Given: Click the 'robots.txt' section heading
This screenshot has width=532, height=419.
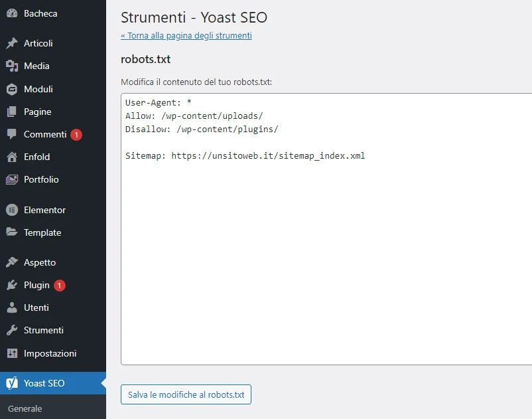Looking at the screenshot, I should tap(145, 59).
